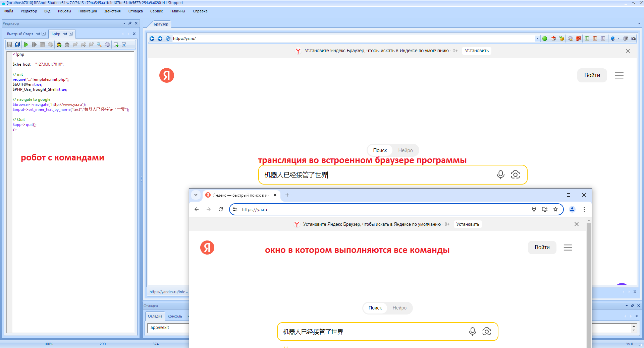
Task: Click the purple gear settings icon in editor toolbar
Action: click(x=107, y=45)
